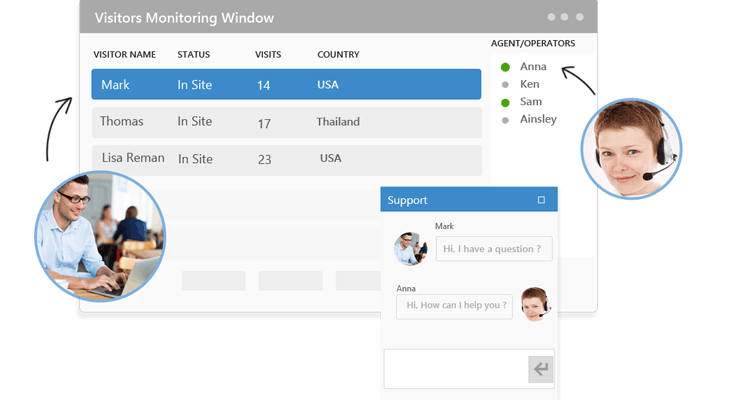
Task: Click Ken's gray offline status dot
Action: 505,85
